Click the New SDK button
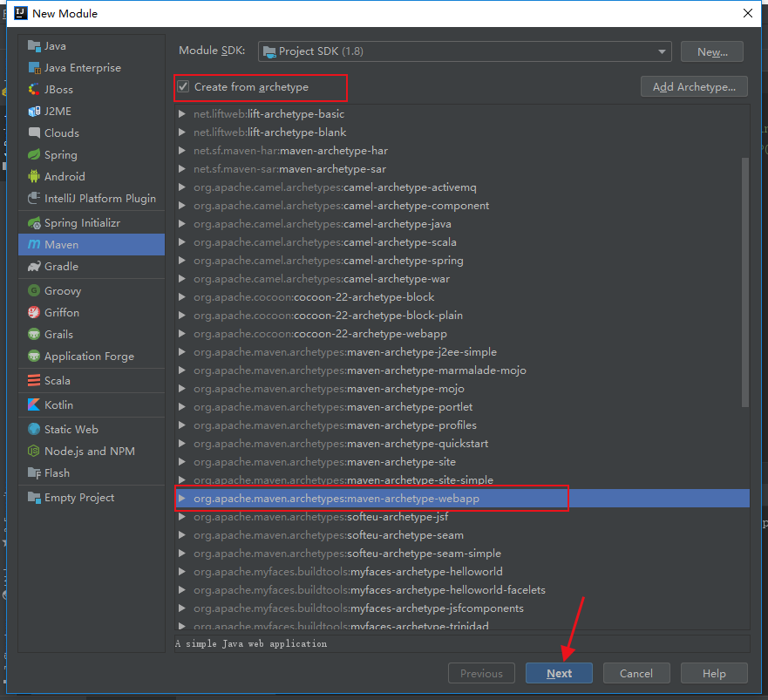The image size is (768, 700). point(712,51)
